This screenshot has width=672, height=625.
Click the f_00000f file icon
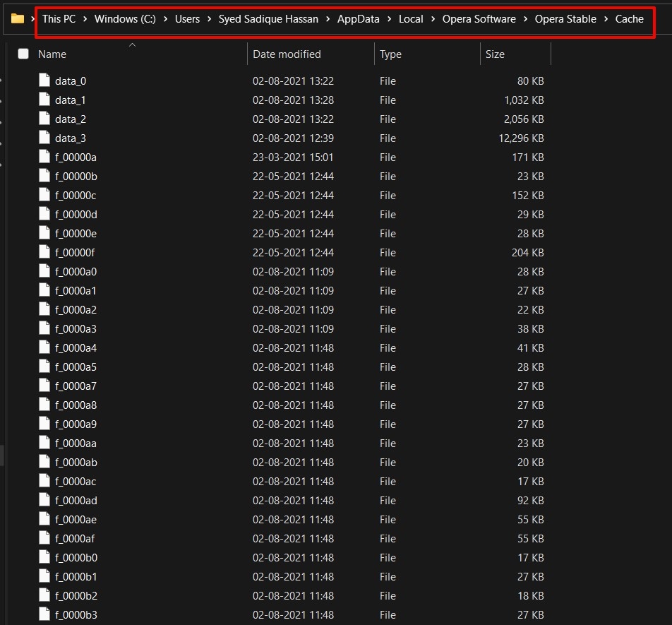(x=44, y=253)
